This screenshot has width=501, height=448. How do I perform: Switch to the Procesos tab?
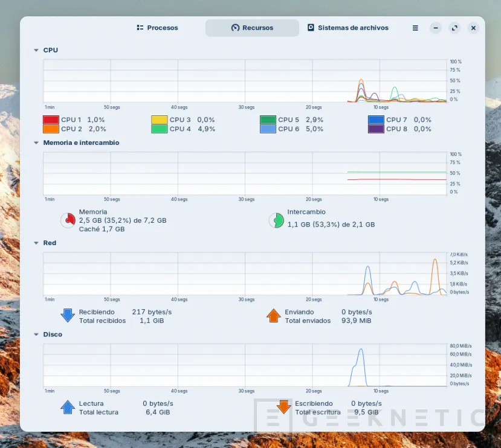coord(157,28)
